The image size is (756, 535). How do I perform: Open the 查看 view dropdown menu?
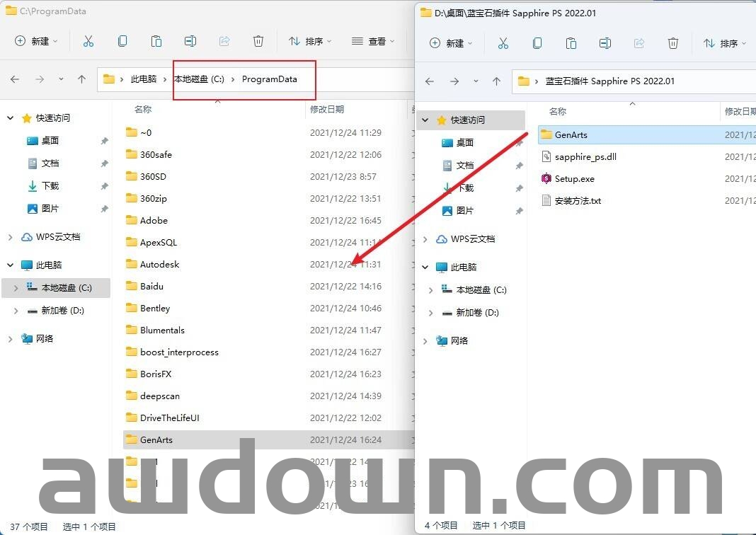click(374, 41)
